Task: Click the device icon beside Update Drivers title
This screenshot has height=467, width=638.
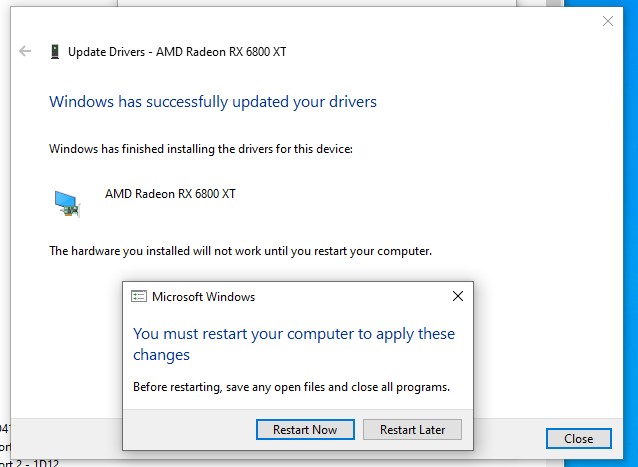Action: pyautogui.click(x=55, y=52)
